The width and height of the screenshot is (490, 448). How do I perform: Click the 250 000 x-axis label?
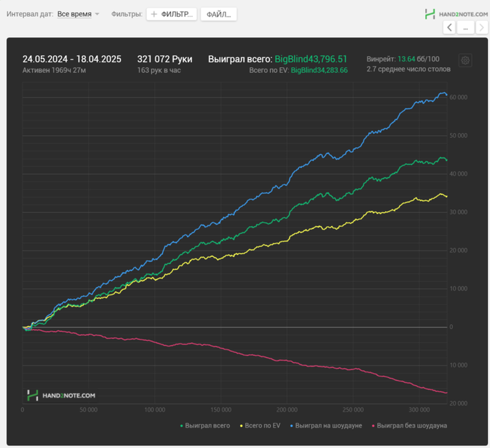(353, 409)
